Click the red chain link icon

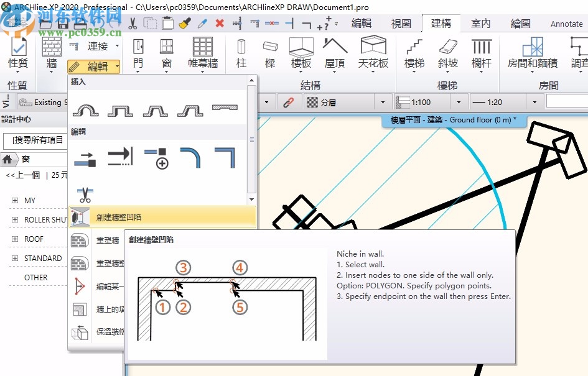[x=288, y=103]
